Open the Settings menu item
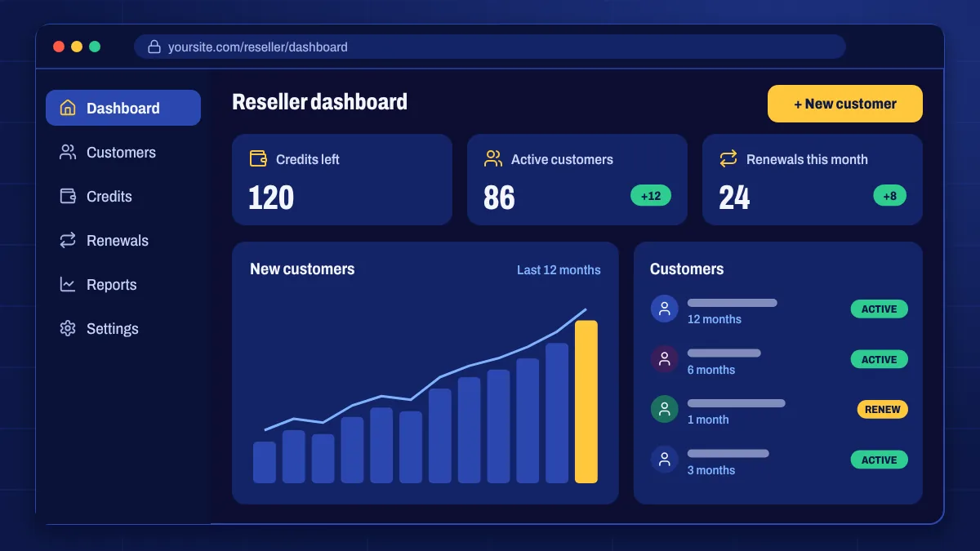980x551 pixels. click(x=123, y=328)
